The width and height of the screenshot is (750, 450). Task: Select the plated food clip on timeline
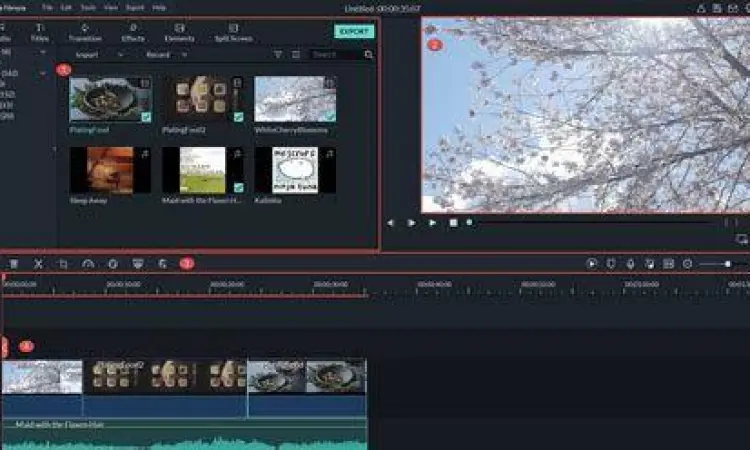[307, 389]
